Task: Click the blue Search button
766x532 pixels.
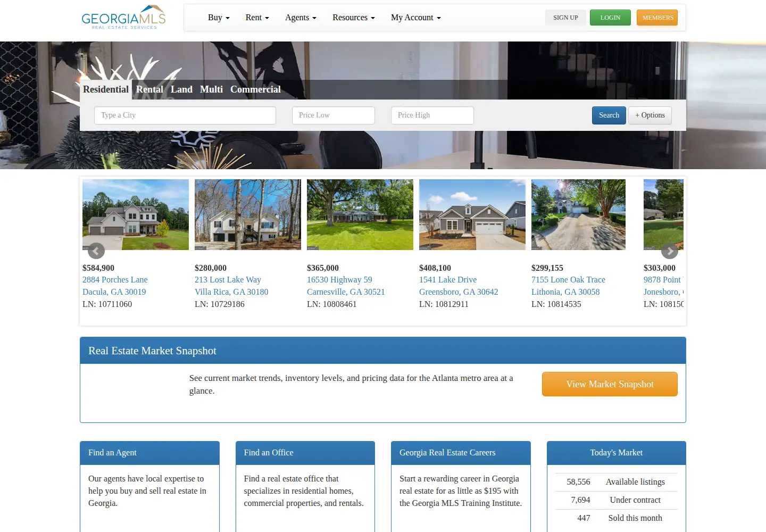Action: point(609,115)
